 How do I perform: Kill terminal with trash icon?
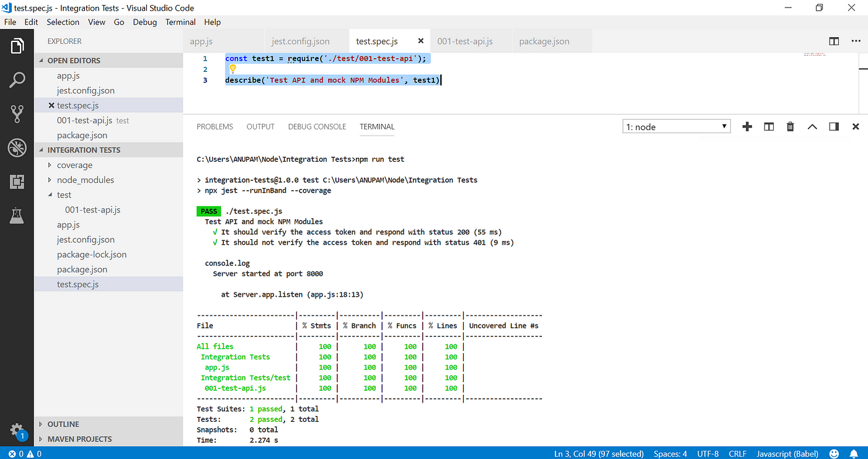(790, 126)
